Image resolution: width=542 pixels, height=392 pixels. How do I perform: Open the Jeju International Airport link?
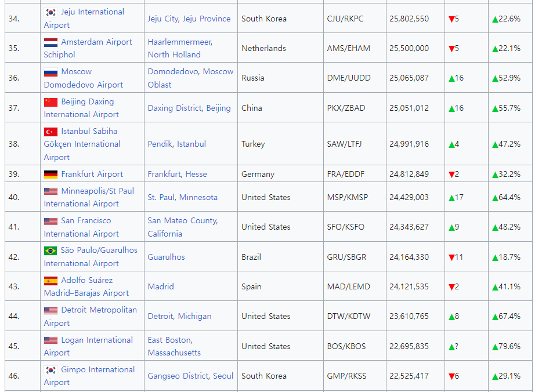84,19
